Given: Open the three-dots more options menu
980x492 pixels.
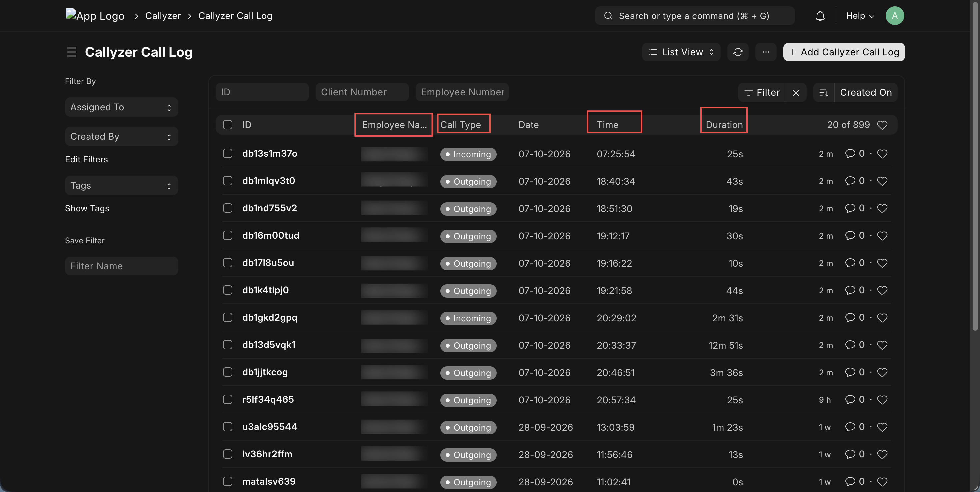Looking at the screenshot, I should tap(766, 52).
